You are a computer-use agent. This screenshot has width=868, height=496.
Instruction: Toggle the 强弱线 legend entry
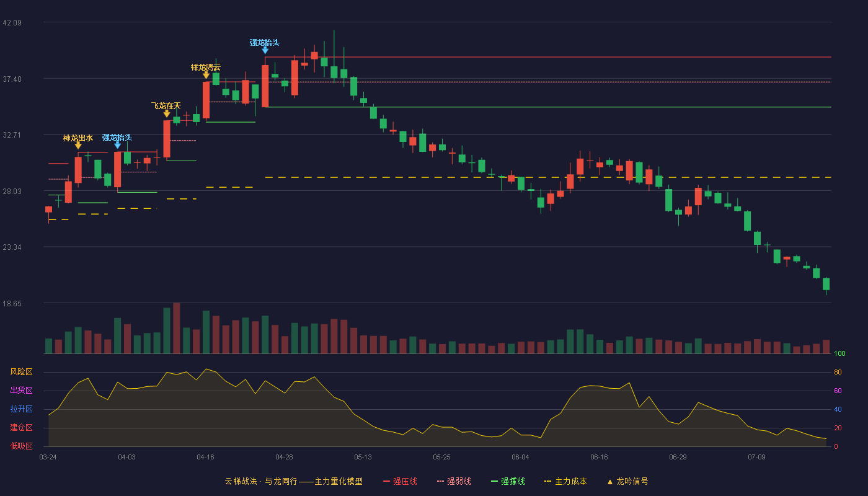(x=454, y=481)
